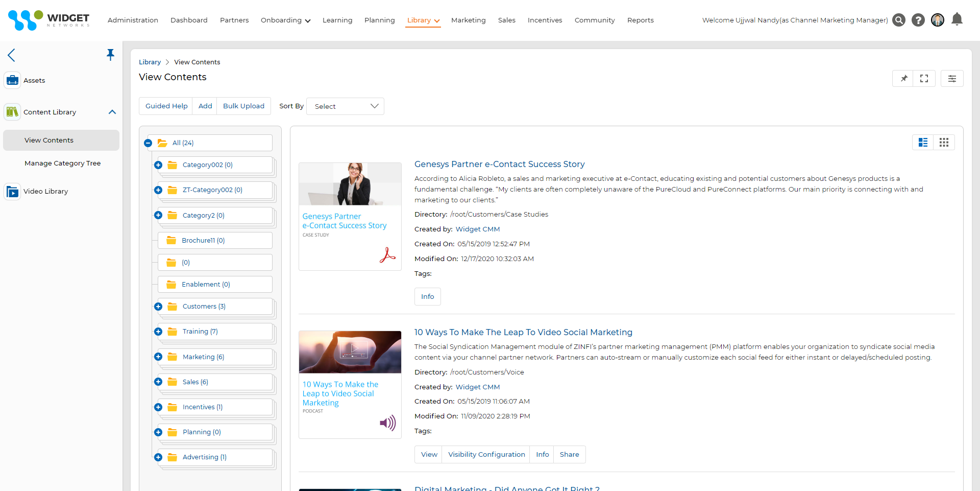This screenshot has height=491, width=980.
Task: Enter fullscreen mode
Action: point(924,79)
